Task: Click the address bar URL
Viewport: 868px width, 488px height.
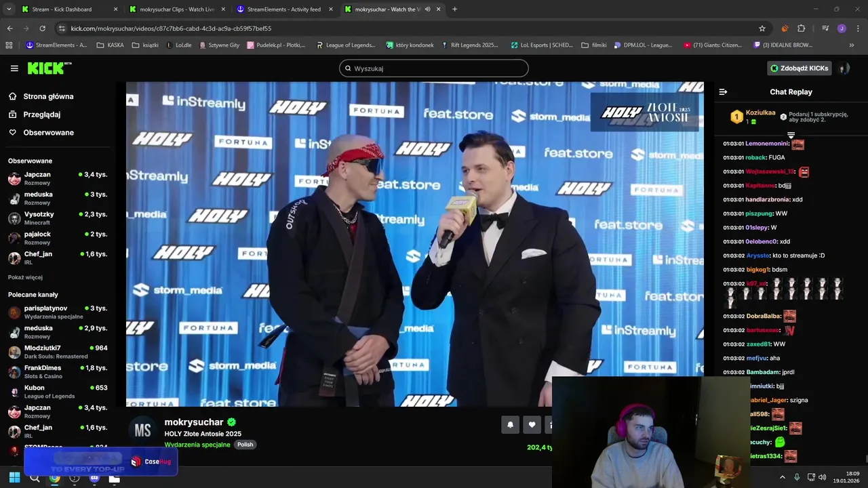Action: pyautogui.click(x=171, y=28)
